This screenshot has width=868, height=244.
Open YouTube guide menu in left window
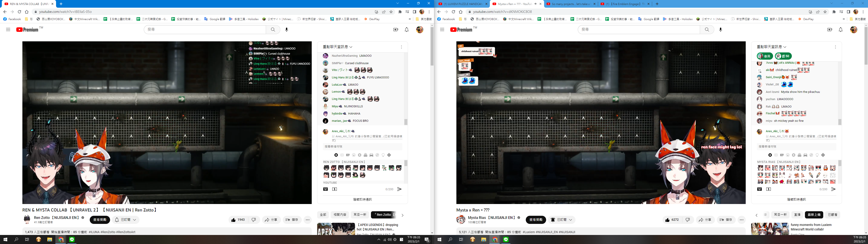(8, 30)
